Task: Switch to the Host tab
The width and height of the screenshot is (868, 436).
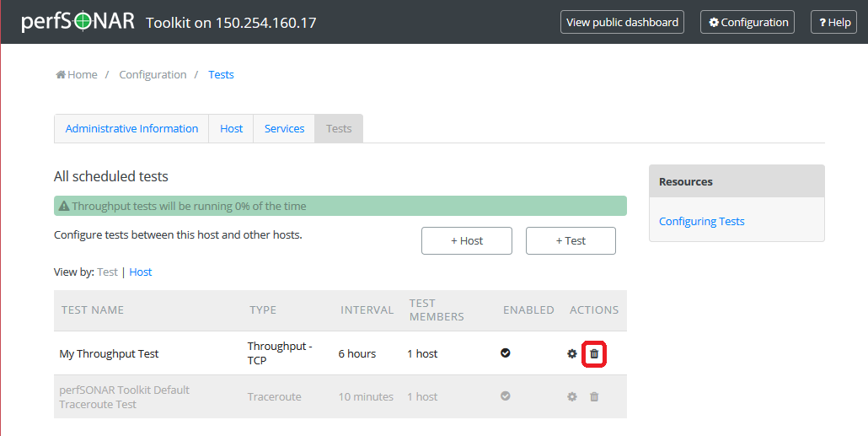Action: pyautogui.click(x=232, y=128)
